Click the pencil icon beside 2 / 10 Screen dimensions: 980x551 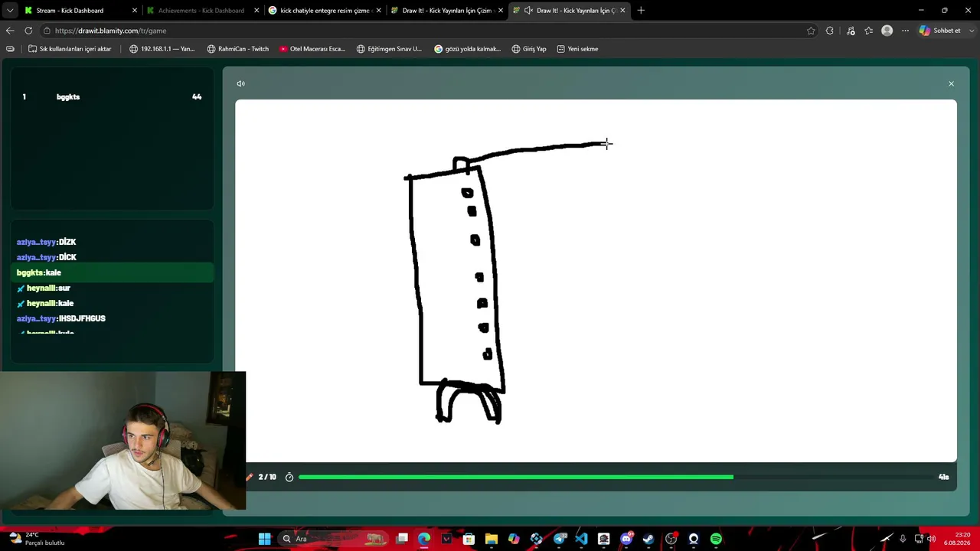pyautogui.click(x=250, y=477)
